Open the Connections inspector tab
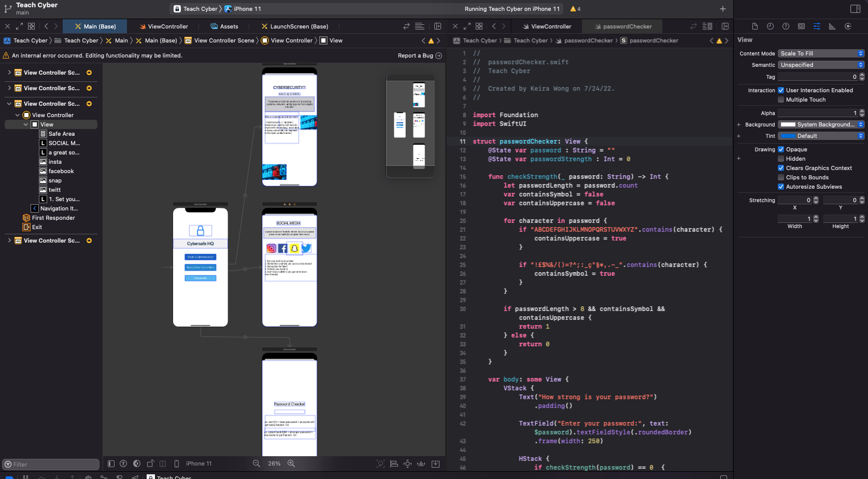 tap(848, 26)
